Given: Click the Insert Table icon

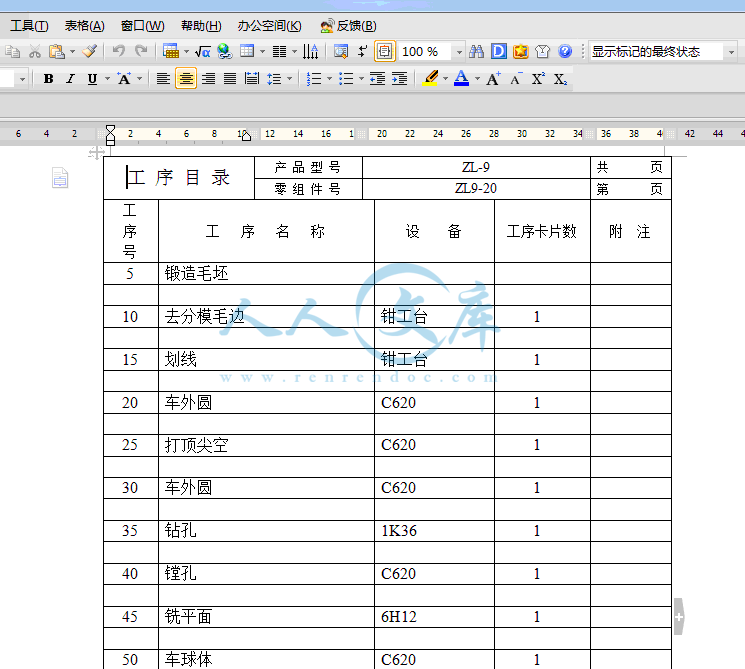Looking at the screenshot, I should pyautogui.click(x=171, y=51).
